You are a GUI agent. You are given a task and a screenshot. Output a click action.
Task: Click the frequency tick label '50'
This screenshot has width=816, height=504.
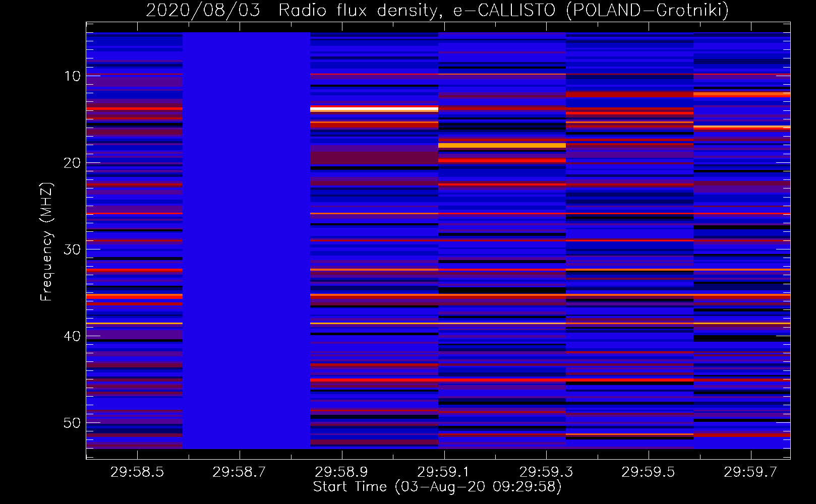(72, 423)
